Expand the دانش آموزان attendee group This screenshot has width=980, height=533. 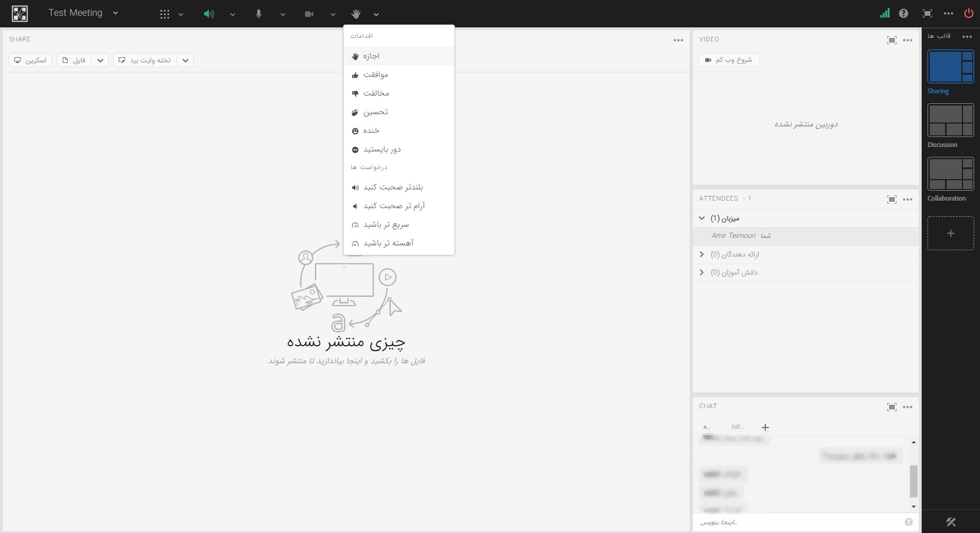pos(702,272)
